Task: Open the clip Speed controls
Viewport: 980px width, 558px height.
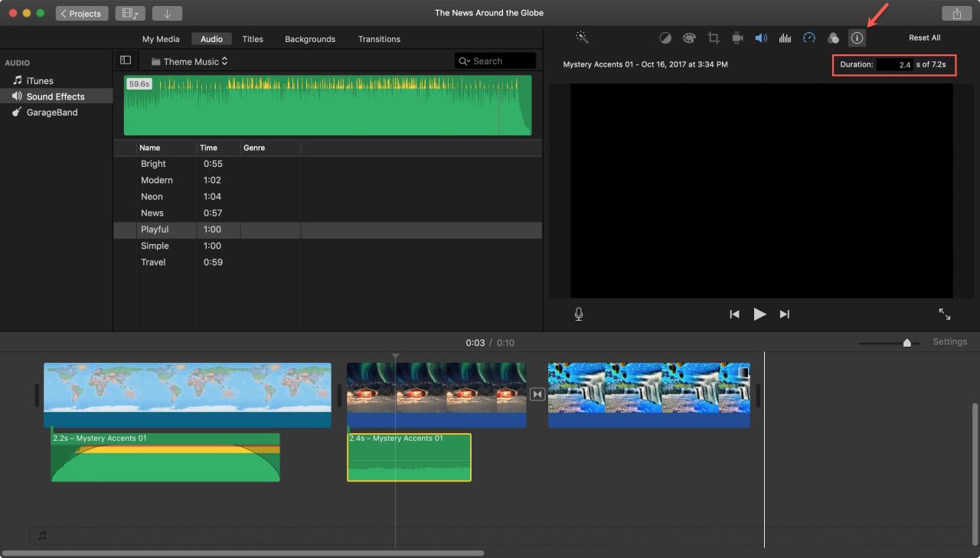Action: click(809, 38)
